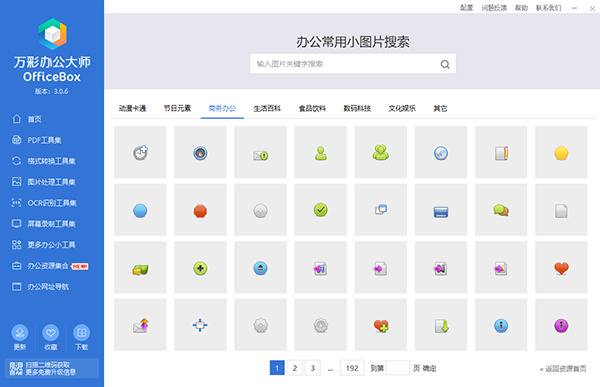Select the red heart thumbnail

pos(561,267)
